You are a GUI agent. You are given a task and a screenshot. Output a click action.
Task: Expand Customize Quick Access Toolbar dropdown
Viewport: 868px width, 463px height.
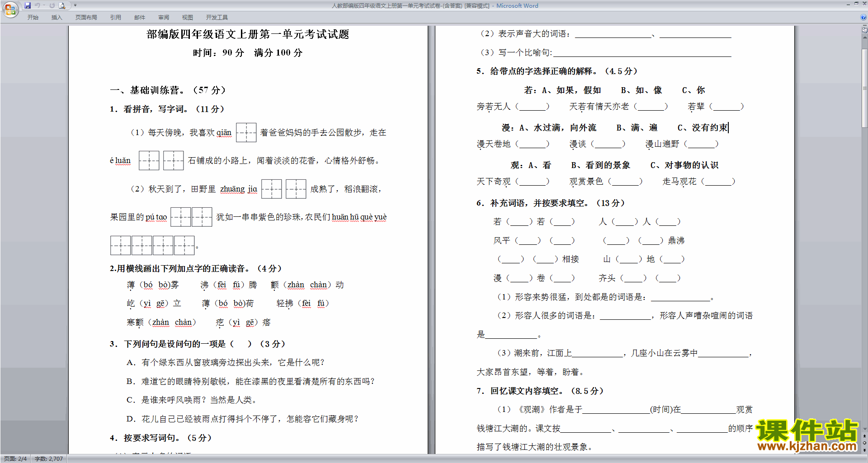point(75,5)
